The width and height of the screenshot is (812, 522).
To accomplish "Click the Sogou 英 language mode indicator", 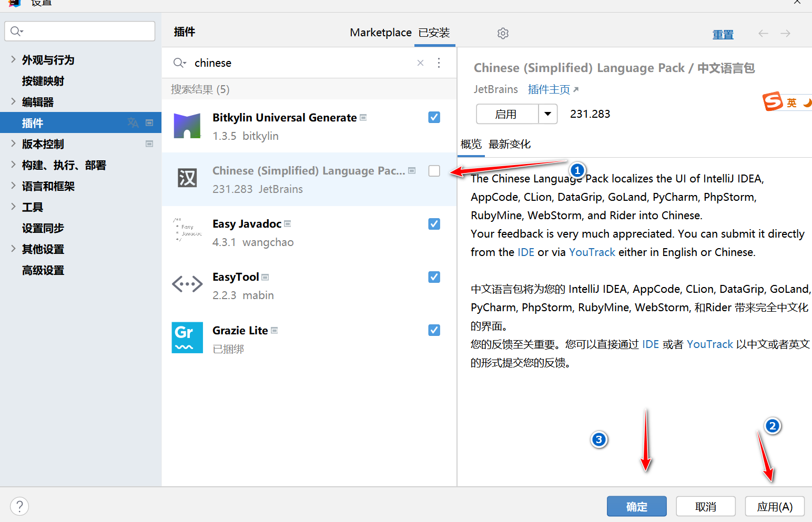I will (791, 103).
